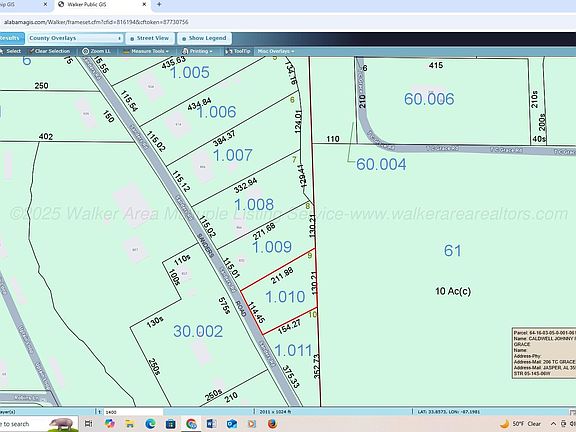Open Microsoft Word from taskbar
The image size is (576, 432).
211,424
